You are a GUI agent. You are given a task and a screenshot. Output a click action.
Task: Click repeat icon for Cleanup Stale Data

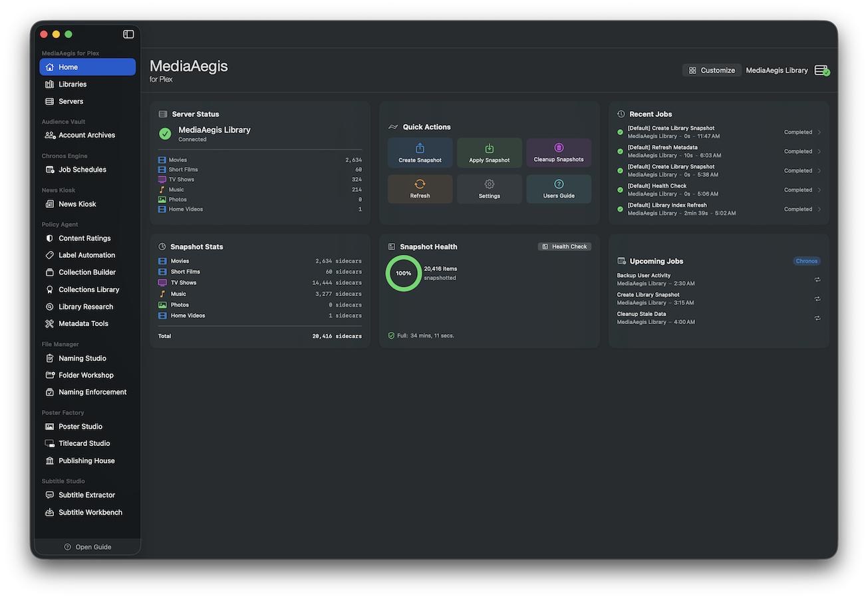817,318
